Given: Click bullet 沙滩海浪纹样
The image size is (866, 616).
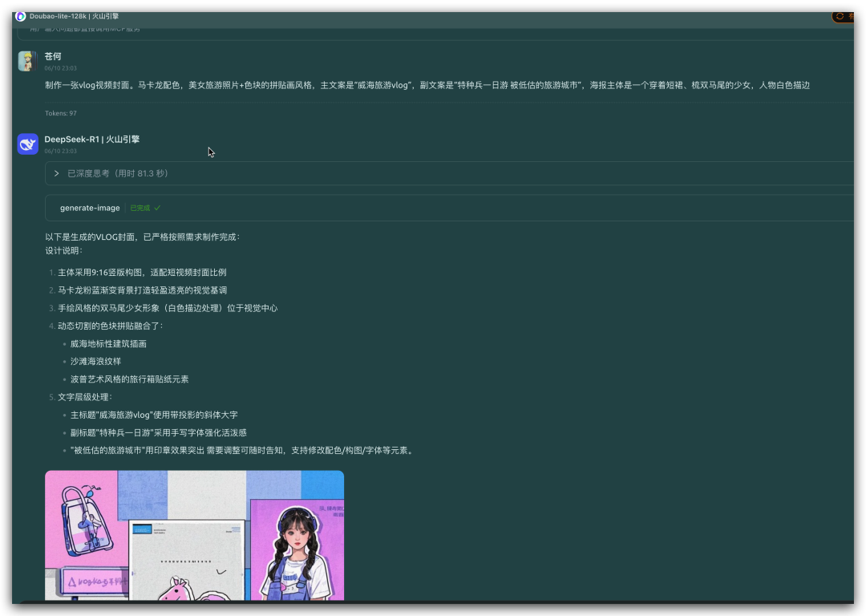Looking at the screenshot, I should [95, 361].
